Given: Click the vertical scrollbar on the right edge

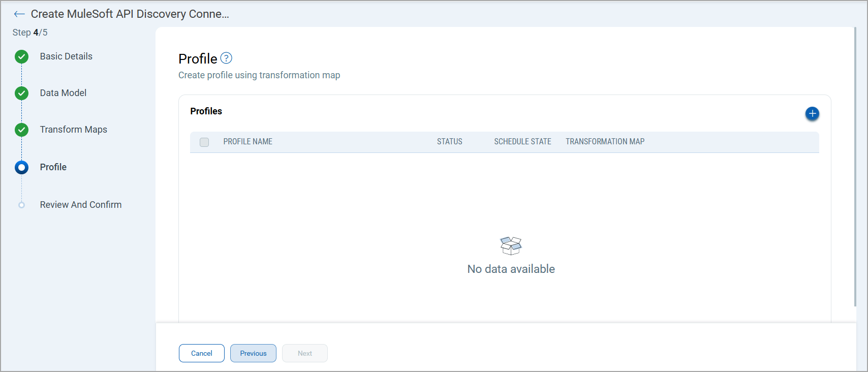Looking at the screenshot, I should click(855, 167).
